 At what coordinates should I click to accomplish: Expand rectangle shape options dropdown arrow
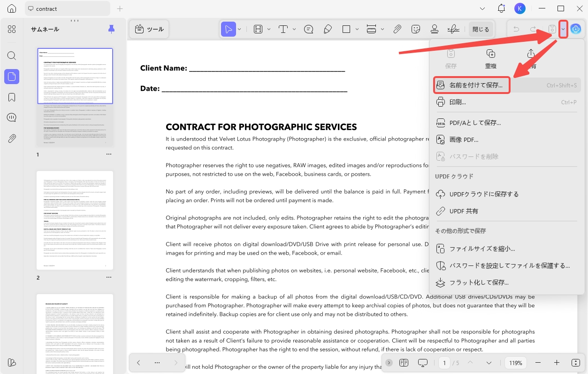(x=358, y=29)
